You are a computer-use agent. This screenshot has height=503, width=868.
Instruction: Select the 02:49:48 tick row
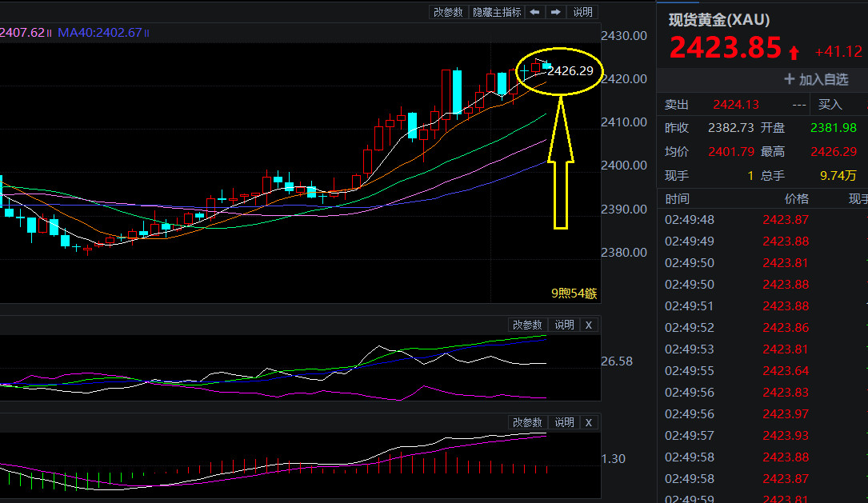click(x=762, y=220)
